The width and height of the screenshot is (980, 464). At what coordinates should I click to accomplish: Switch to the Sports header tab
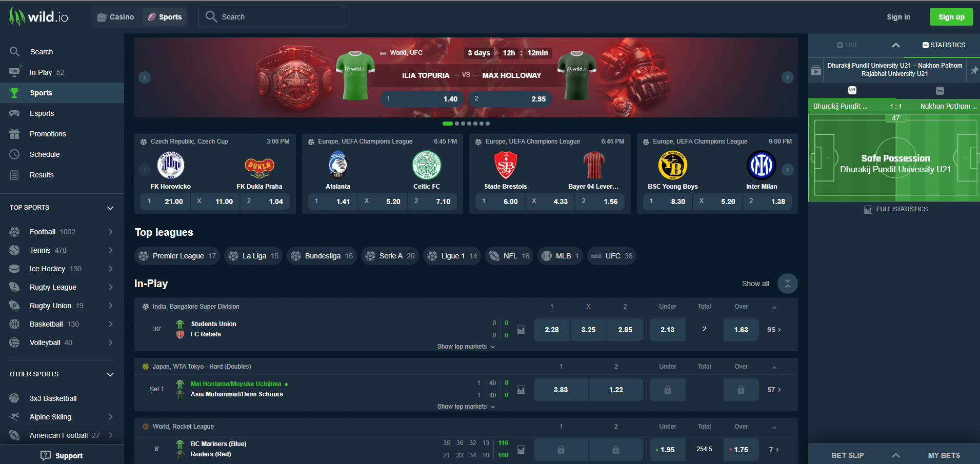pyautogui.click(x=165, y=17)
